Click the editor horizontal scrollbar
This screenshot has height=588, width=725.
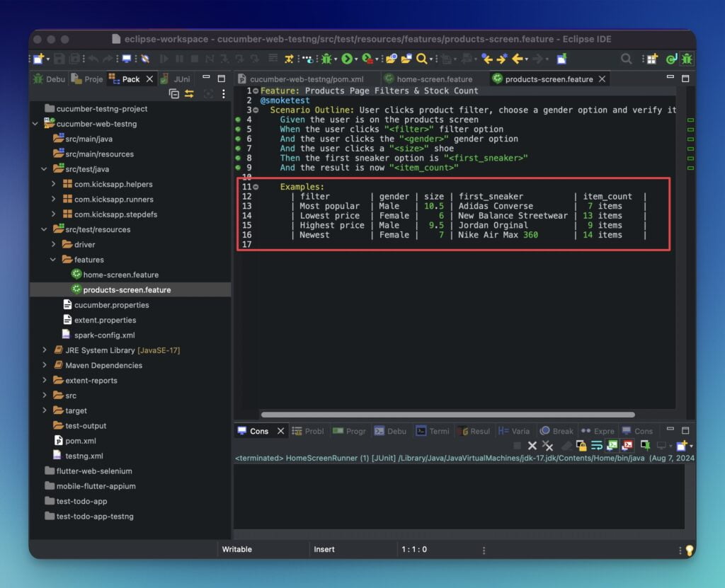tap(447, 415)
